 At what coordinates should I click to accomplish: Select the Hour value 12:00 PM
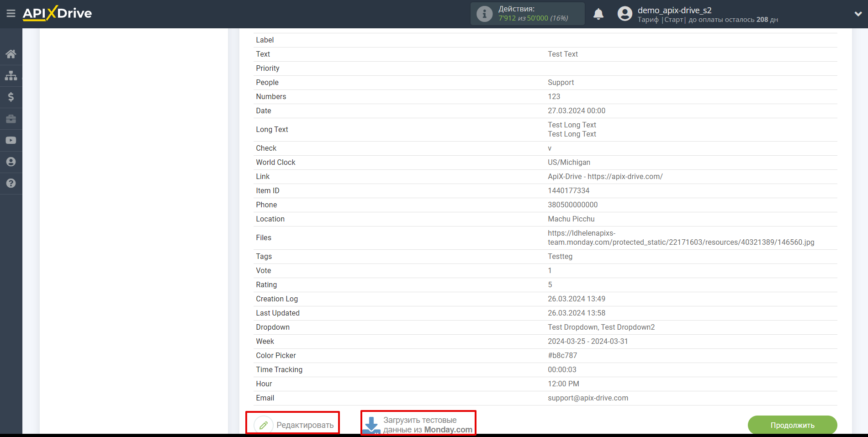[x=563, y=384]
